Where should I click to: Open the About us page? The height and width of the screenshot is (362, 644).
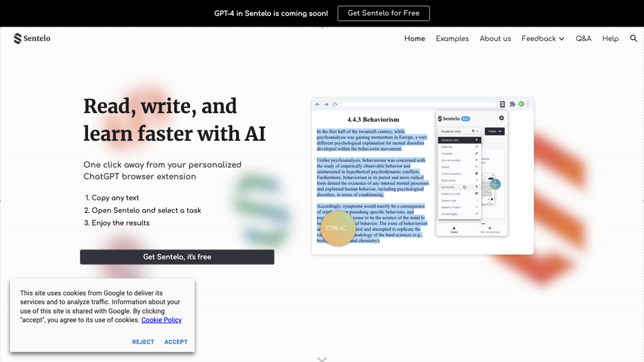coord(495,38)
